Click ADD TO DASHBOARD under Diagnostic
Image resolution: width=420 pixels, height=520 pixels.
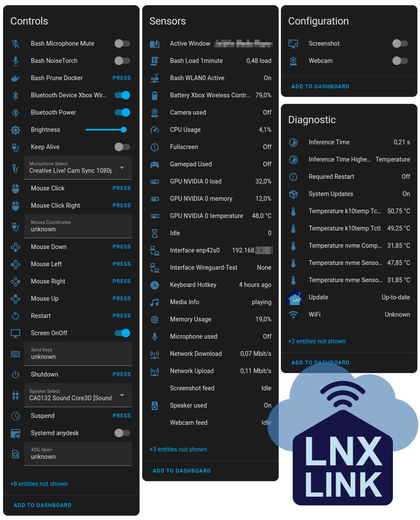320,362
